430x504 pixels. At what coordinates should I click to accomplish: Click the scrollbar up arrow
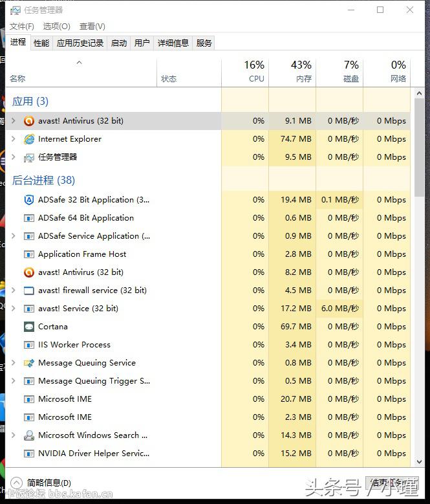(x=419, y=93)
